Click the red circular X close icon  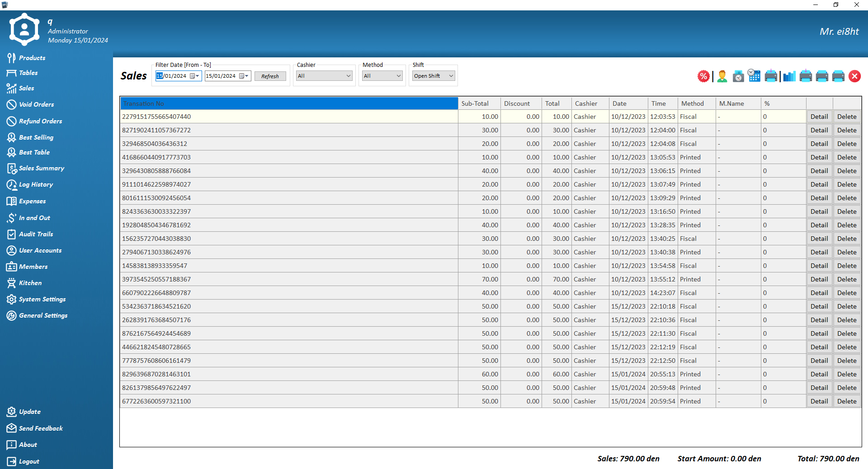pos(854,76)
